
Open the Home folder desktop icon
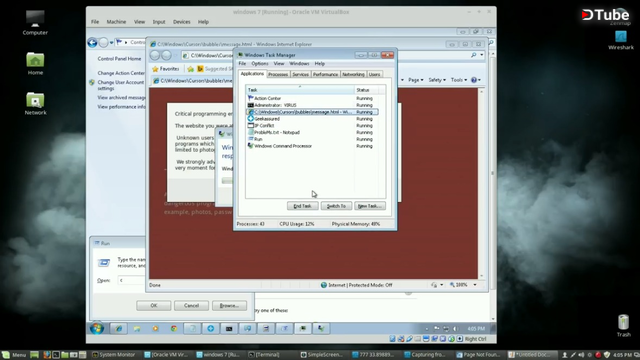pyautogui.click(x=35, y=64)
